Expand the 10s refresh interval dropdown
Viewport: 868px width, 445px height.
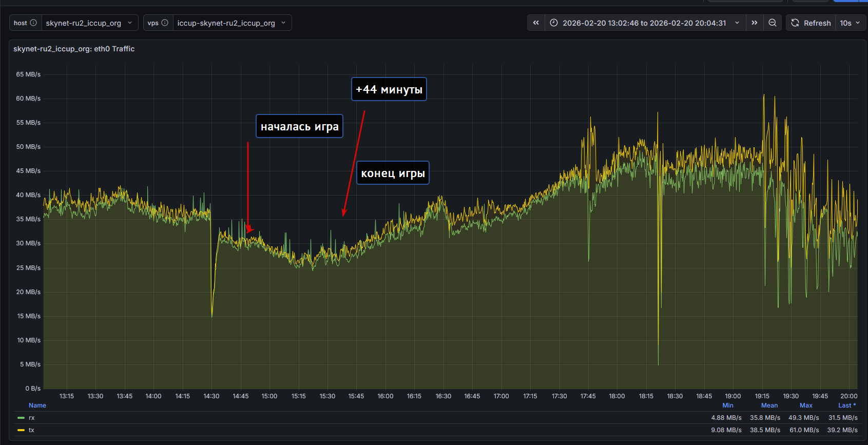(x=851, y=23)
